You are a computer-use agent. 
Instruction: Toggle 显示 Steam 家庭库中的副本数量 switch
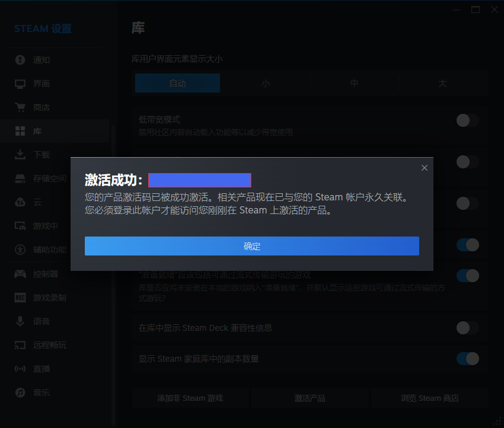click(468, 359)
